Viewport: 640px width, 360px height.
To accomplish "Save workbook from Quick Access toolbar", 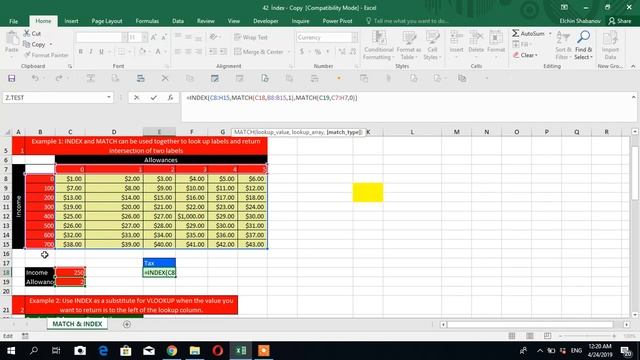I will [11, 78].
